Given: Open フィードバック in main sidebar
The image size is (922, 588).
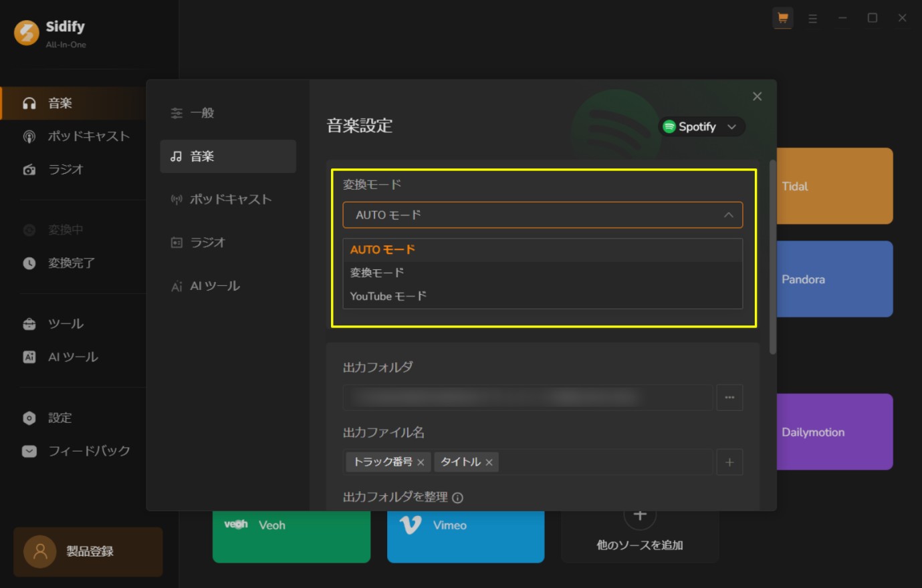Looking at the screenshot, I should click(x=74, y=451).
